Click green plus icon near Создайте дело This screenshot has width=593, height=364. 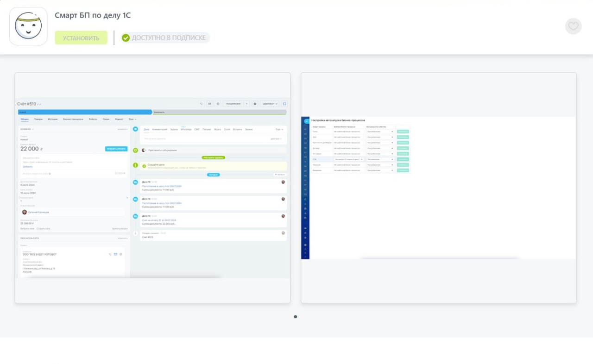click(144, 166)
